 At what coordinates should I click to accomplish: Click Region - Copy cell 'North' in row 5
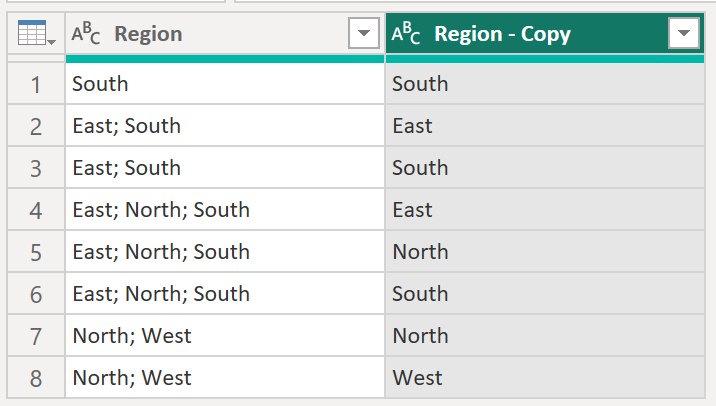(545, 252)
